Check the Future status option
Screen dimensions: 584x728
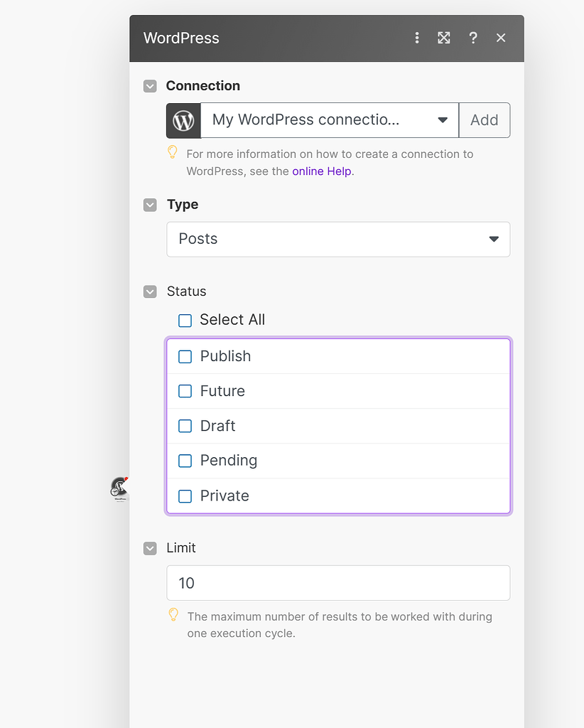click(x=185, y=391)
